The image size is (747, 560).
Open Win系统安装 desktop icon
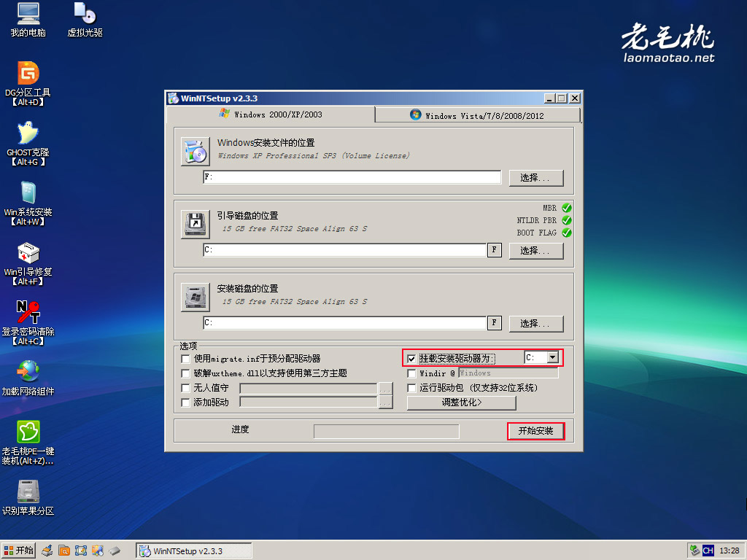pyautogui.click(x=28, y=203)
